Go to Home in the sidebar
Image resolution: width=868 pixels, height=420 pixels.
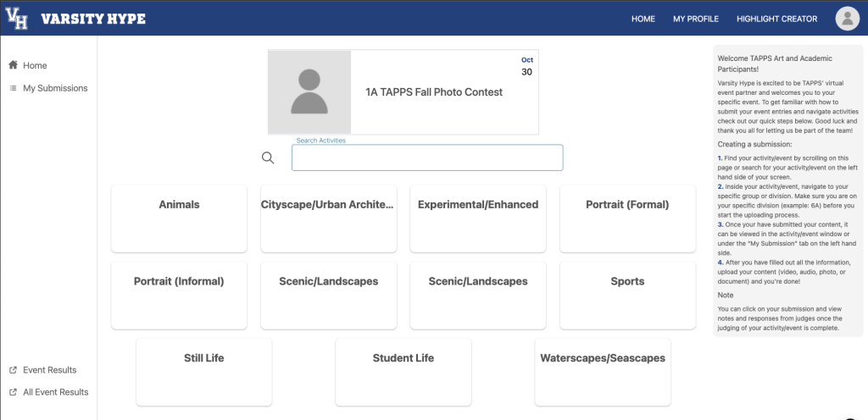click(35, 65)
